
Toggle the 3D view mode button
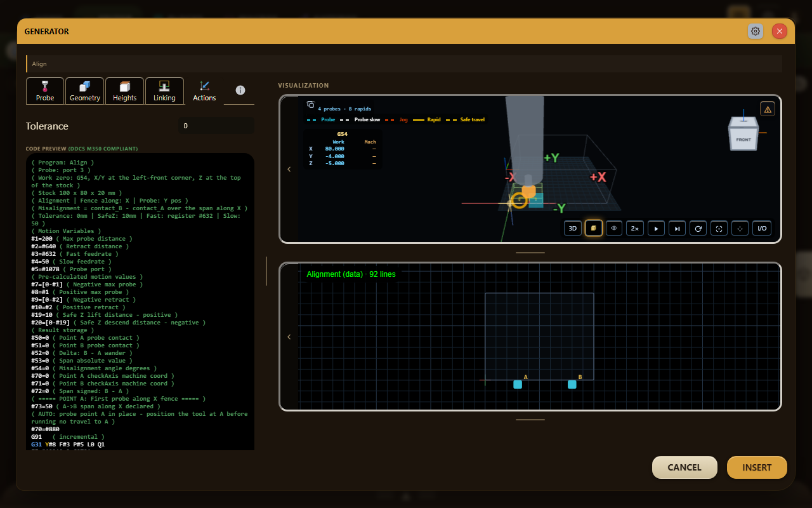click(573, 228)
